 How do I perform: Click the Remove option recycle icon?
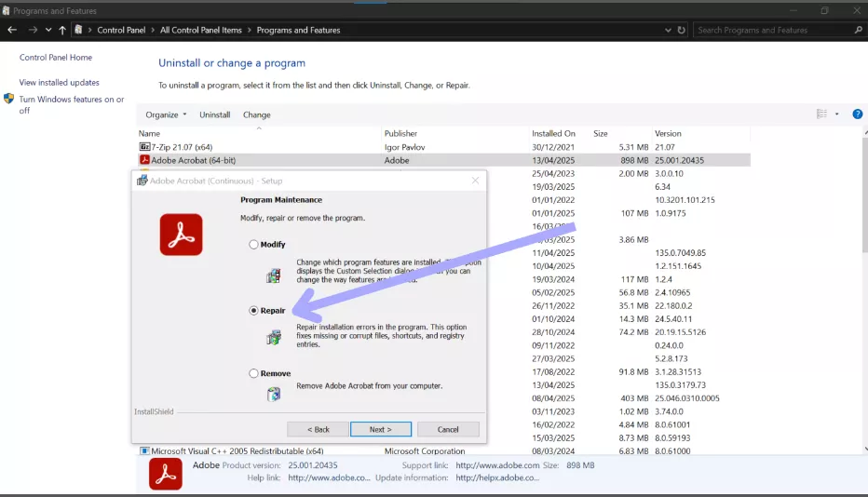coord(274,394)
